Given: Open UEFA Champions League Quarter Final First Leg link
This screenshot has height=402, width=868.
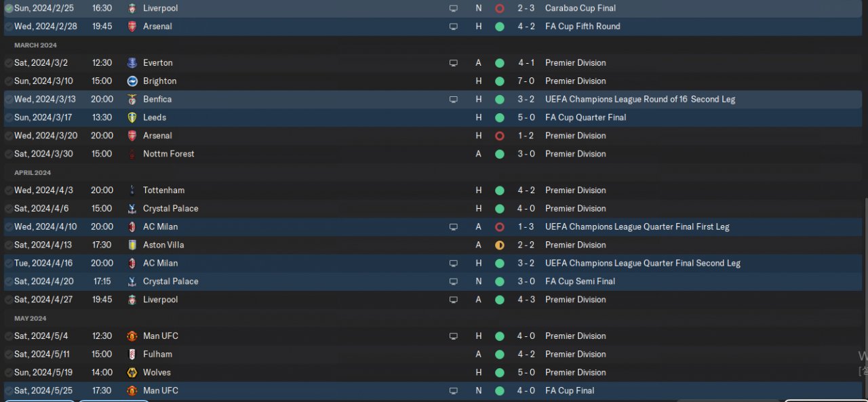Looking at the screenshot, I should point(637,226).
